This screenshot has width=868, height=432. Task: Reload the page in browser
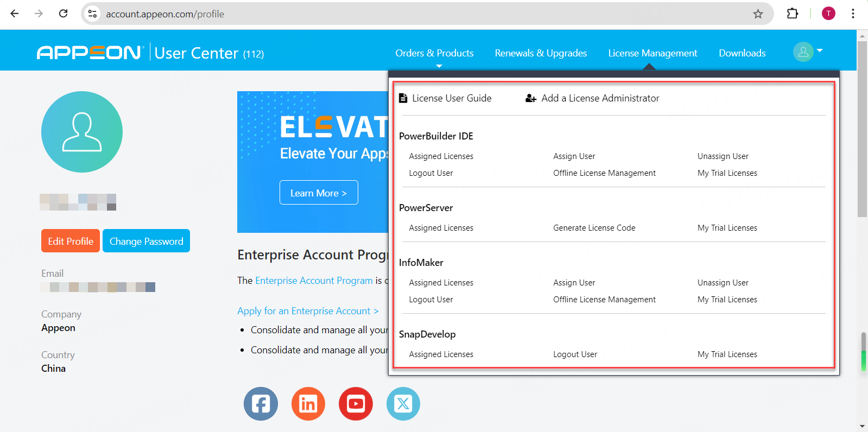tap(64, 14)
